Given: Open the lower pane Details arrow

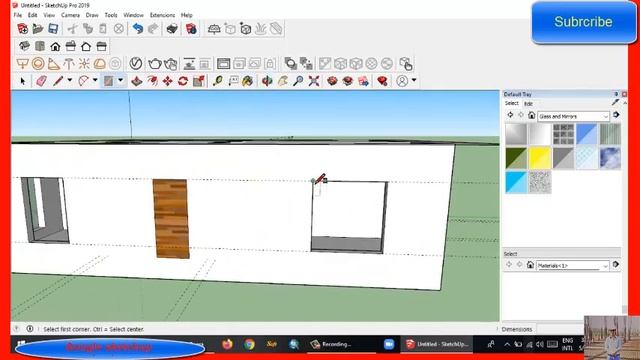Looking at the screenshot, I should coord(616,265).
